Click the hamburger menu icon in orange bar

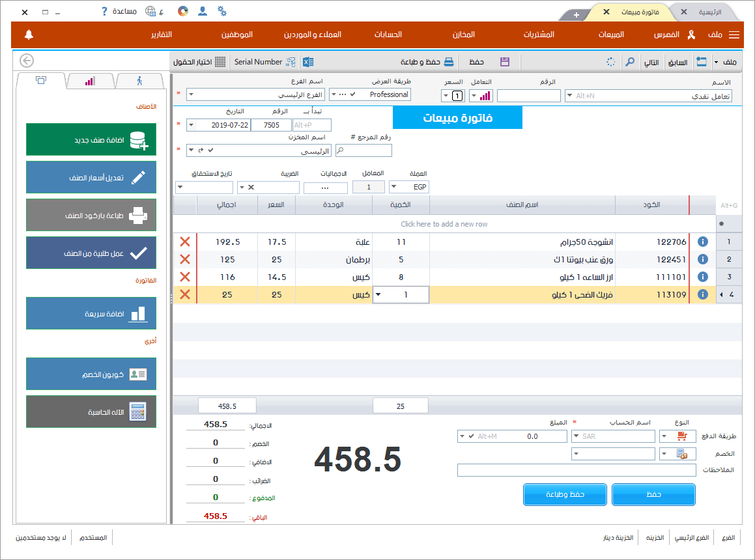[734, 35]
